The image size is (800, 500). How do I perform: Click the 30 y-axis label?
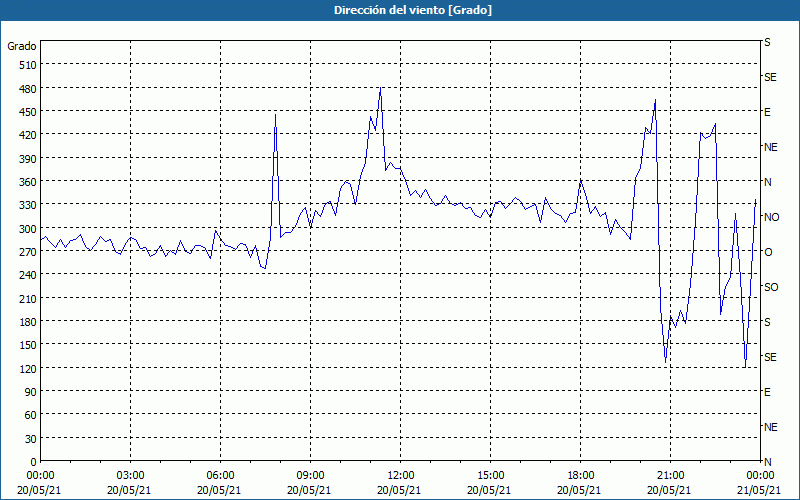point(30,439)
